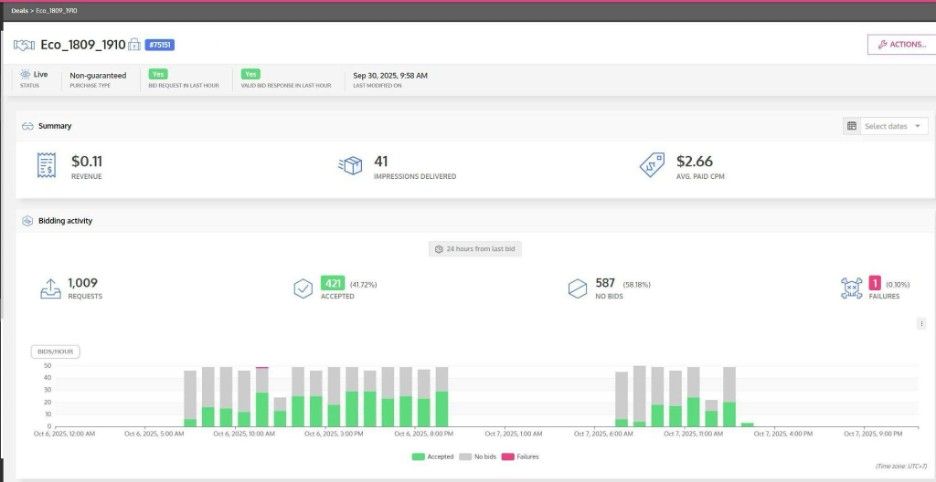This screenshot has height=482, width=936.
Task: Click the $2.66 avg paid CPM value
Action: click(x=694, y=161)
